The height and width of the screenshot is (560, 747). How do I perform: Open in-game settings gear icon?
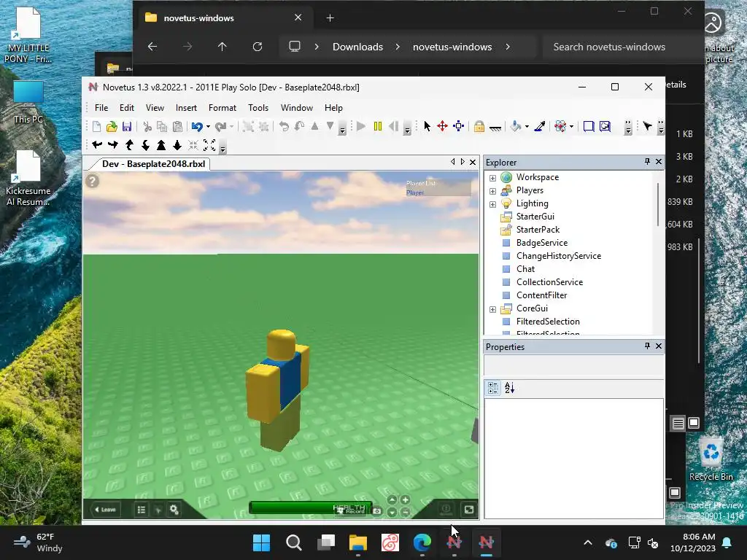[x=174, y=510]
